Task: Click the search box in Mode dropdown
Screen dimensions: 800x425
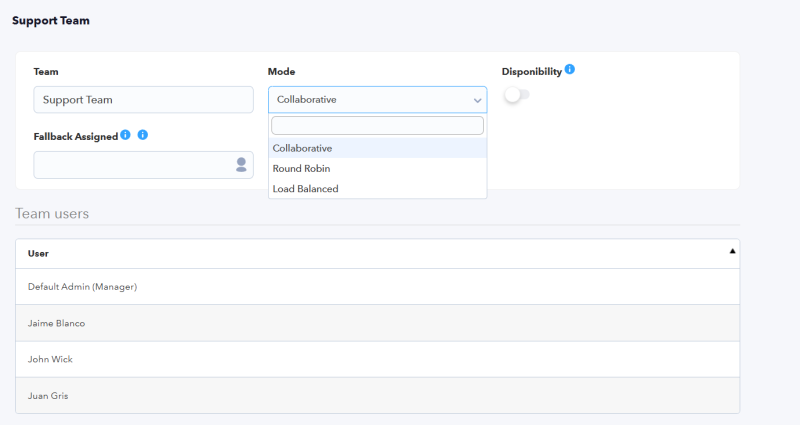Action: coord(378,126)
